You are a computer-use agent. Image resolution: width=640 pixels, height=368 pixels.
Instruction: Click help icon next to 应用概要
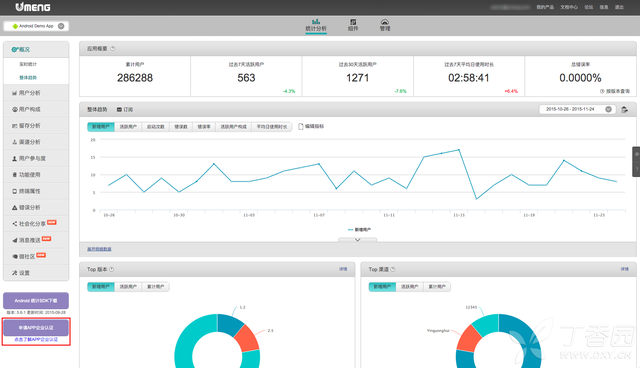113,49
